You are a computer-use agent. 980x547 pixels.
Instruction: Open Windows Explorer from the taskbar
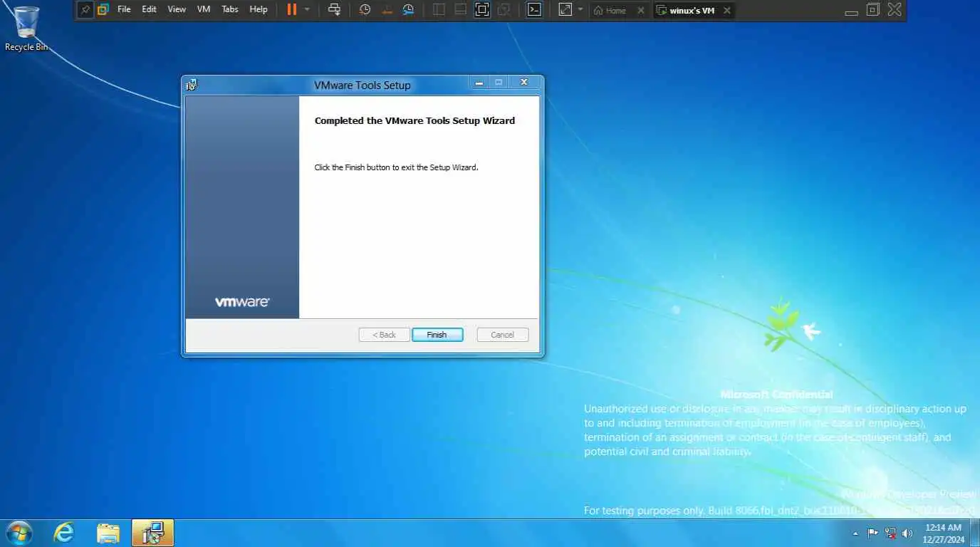point(108,533)
